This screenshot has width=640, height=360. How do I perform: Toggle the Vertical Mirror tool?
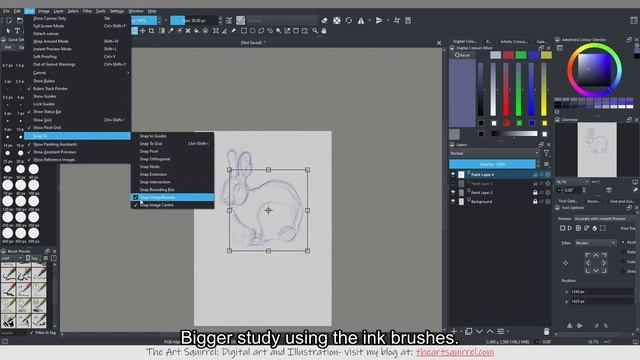(x=379, y=20)
